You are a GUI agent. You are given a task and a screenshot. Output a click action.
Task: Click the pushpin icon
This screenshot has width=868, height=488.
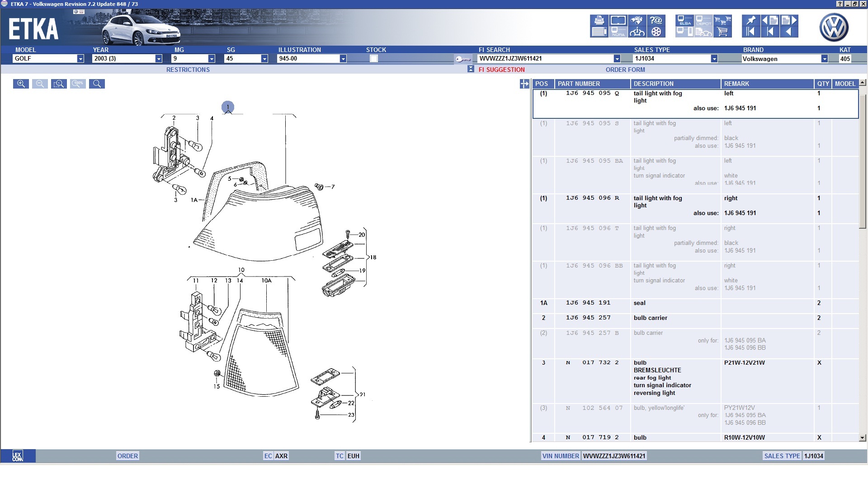(x=751, y=20)
